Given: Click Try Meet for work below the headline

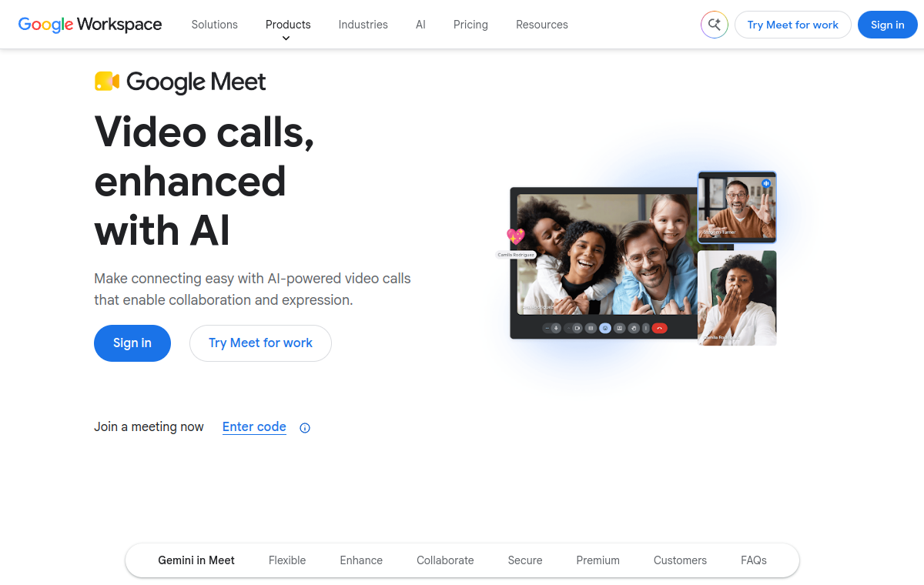Looking at the screenshot, I should (x=260, y=343).
